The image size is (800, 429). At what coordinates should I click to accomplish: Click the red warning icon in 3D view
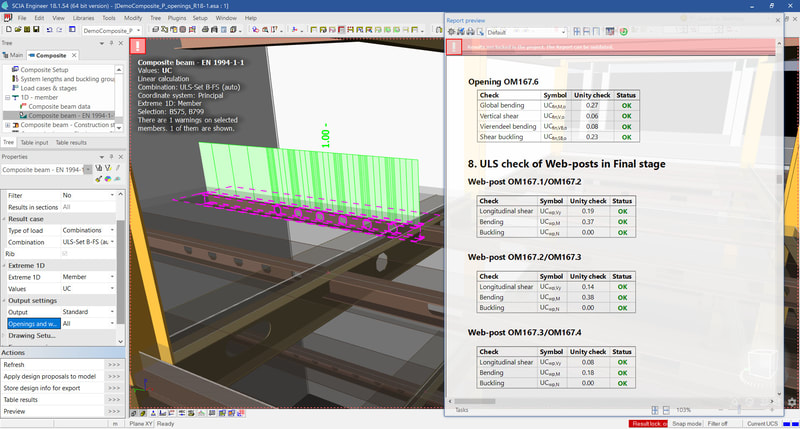138,46
